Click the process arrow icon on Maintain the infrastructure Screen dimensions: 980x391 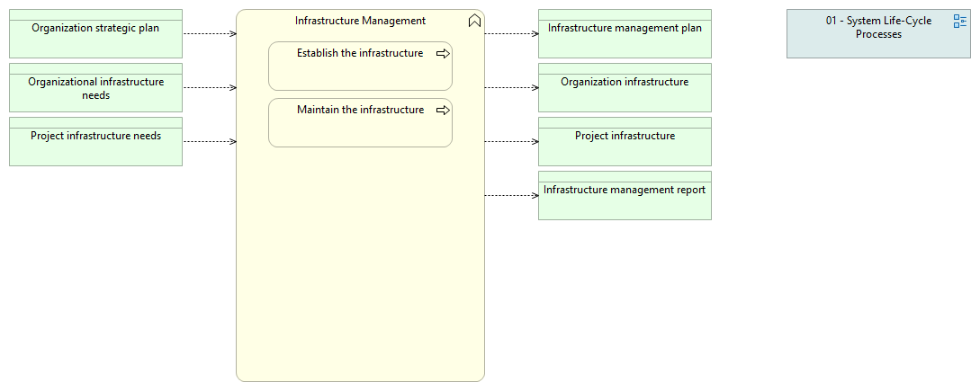443,110
